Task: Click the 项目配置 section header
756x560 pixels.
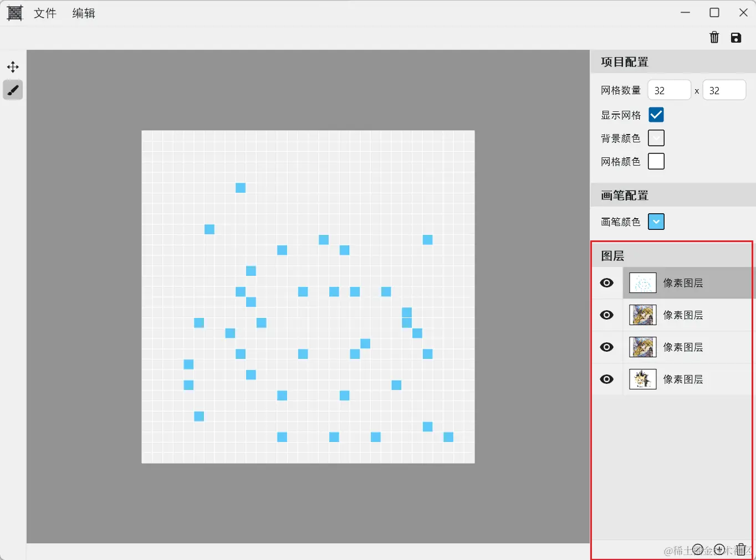Action: click(673, 62)
